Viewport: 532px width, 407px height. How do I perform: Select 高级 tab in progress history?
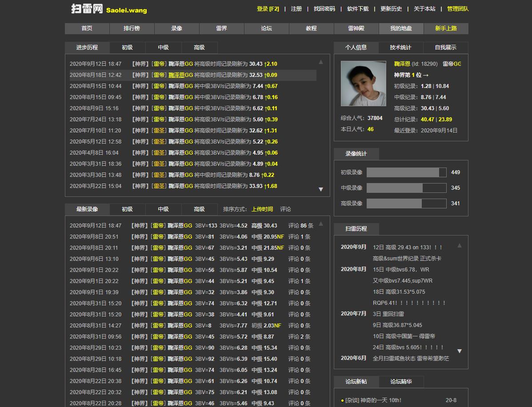tap(199, 48)
